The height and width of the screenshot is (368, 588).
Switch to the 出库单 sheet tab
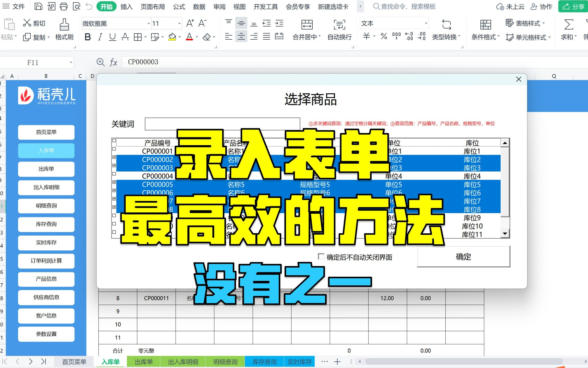[144, 362]
